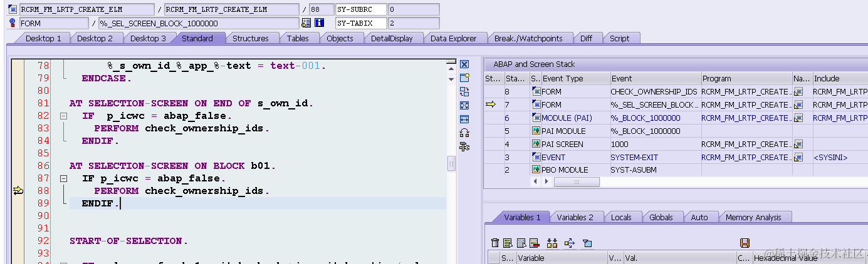Switch to Desktop 3 tab
Image resolution: width=868 pixels, height=264 pixels.
tap(148, 38)
